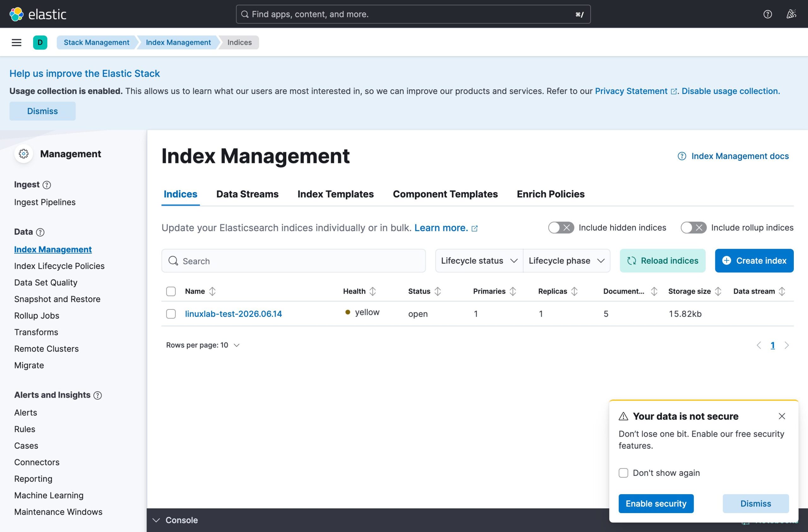The image size is (808, 532).
Task: Open the Lifecycle phase filter dropdown
Action: pos(567,260)
